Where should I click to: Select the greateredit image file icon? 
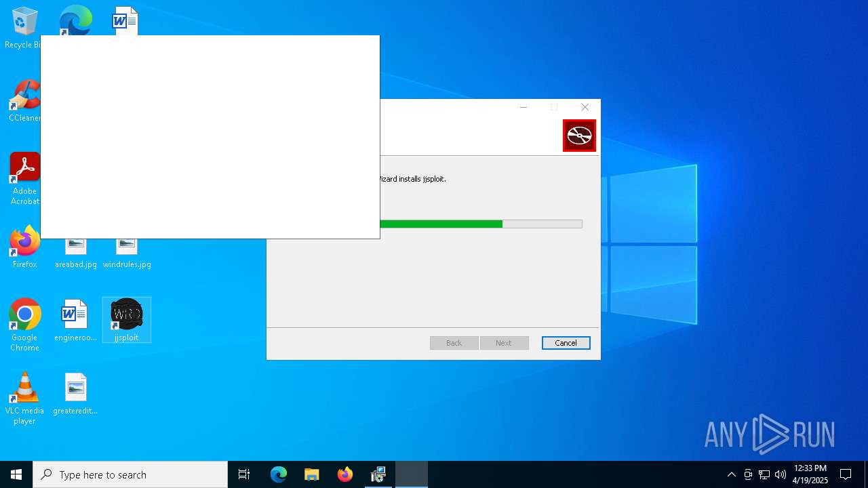coord(75,393)
